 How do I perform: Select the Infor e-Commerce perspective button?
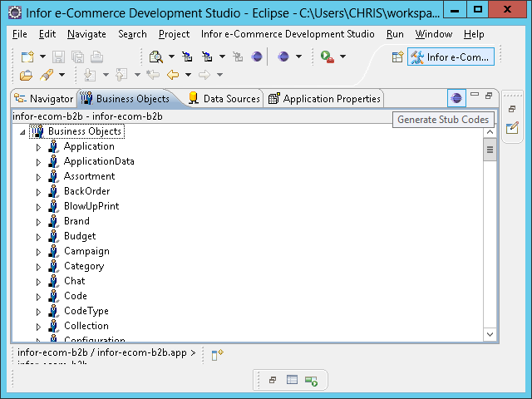[451, 57]
